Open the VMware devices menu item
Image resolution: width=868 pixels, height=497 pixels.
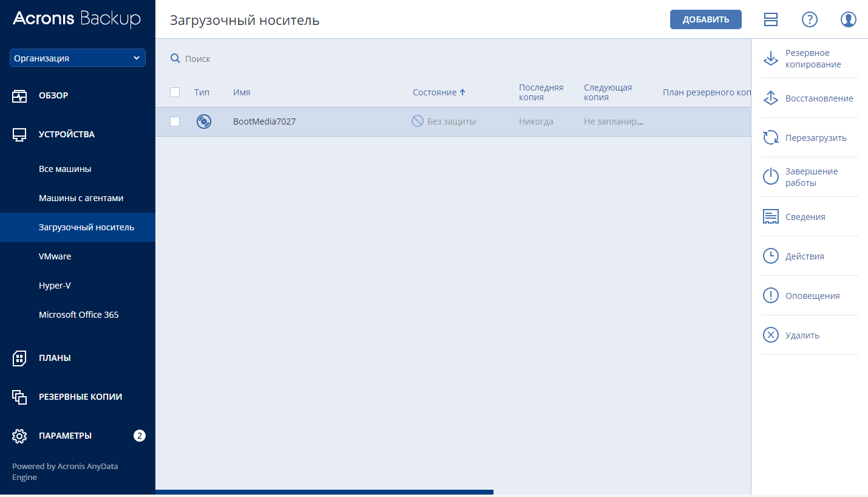coord(55,256)
